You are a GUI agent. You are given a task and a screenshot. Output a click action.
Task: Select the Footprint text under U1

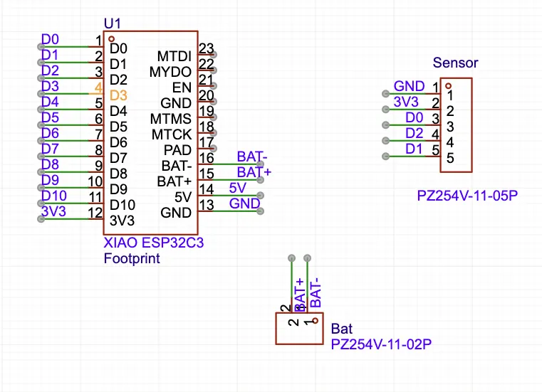point(132,258)
